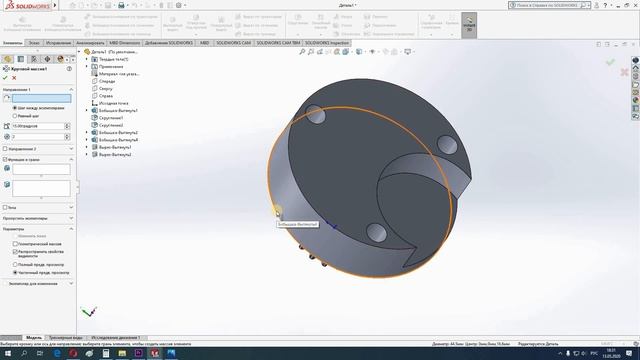Open help for Круговой массив1 feature
The image size is (640, 360).
point(69,69)
